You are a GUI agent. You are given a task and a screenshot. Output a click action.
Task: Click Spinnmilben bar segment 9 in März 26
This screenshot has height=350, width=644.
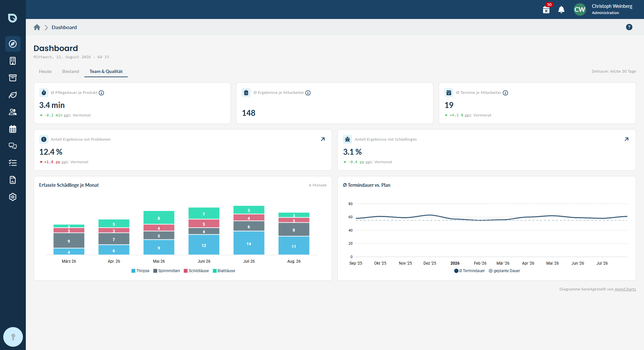tap(69, 240)
